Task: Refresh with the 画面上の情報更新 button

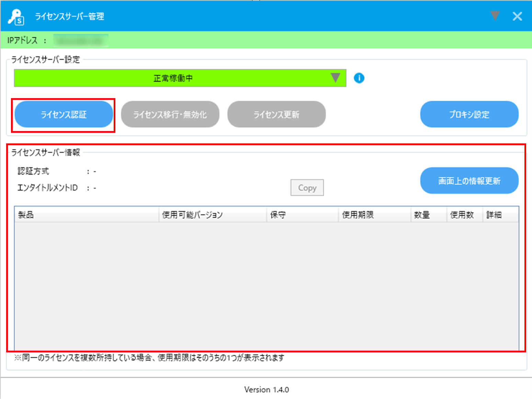Action: (469, 181)
